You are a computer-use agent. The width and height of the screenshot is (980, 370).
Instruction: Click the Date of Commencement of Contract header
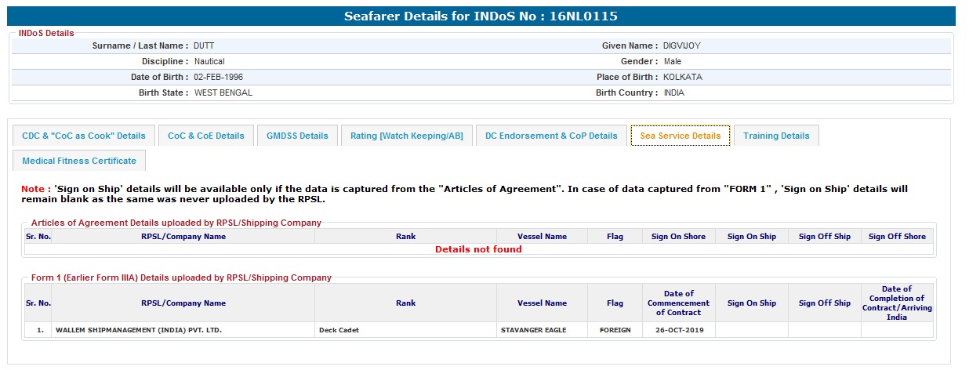(x=678, y=303)
